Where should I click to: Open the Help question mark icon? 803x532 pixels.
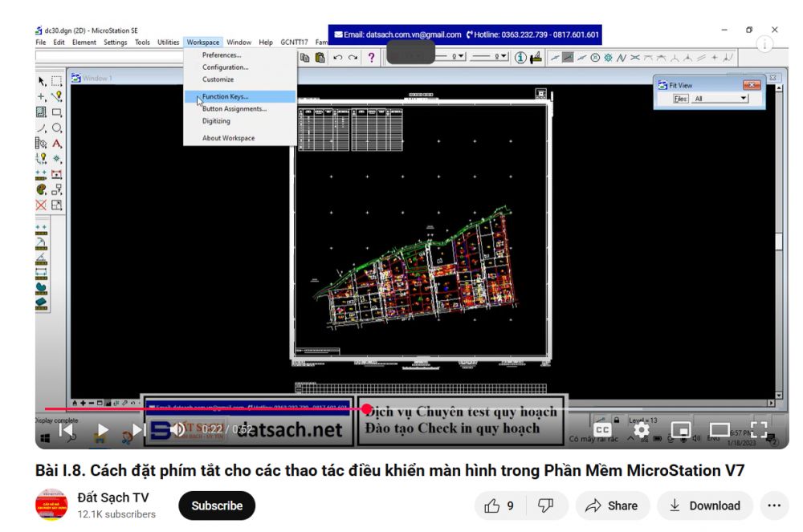point(371,58)
